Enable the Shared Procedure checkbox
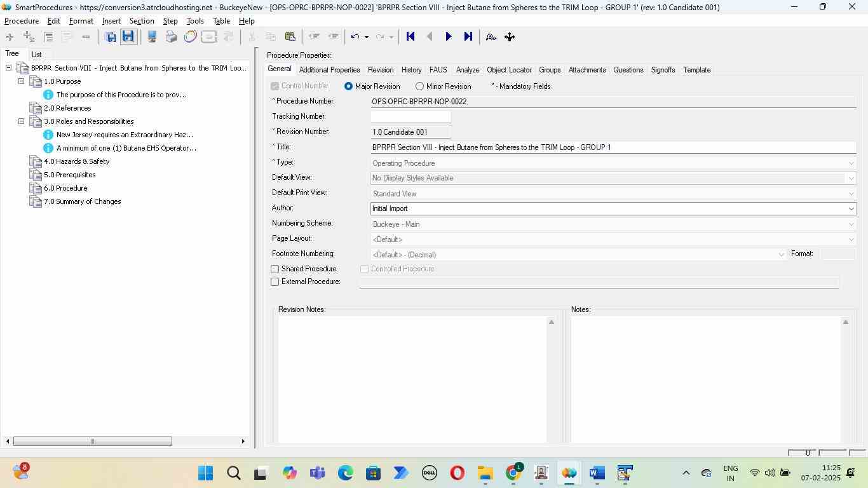The height and width of the screenshot is (488, 868). point(275,269)
